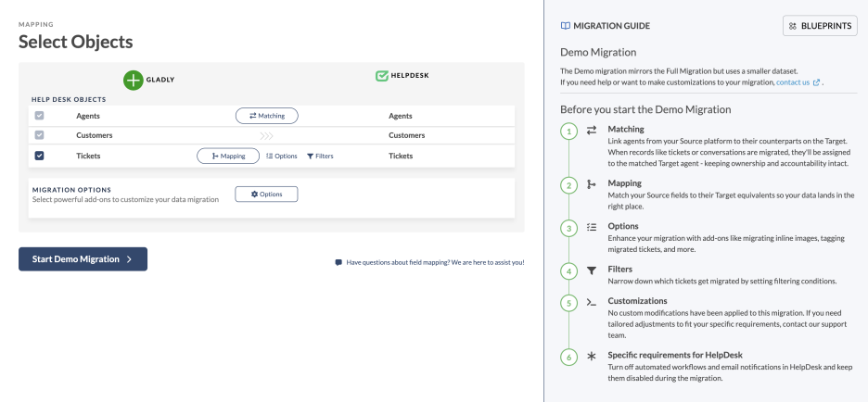Click the field mapping questions chat link
This screenshot has height=402, width=868.
pos(435,263)
